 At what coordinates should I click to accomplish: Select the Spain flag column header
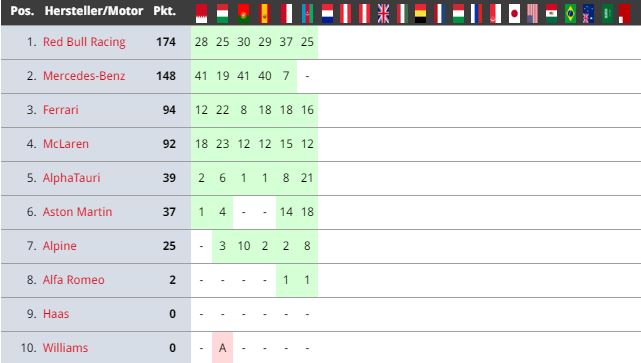tap(265, 13)
